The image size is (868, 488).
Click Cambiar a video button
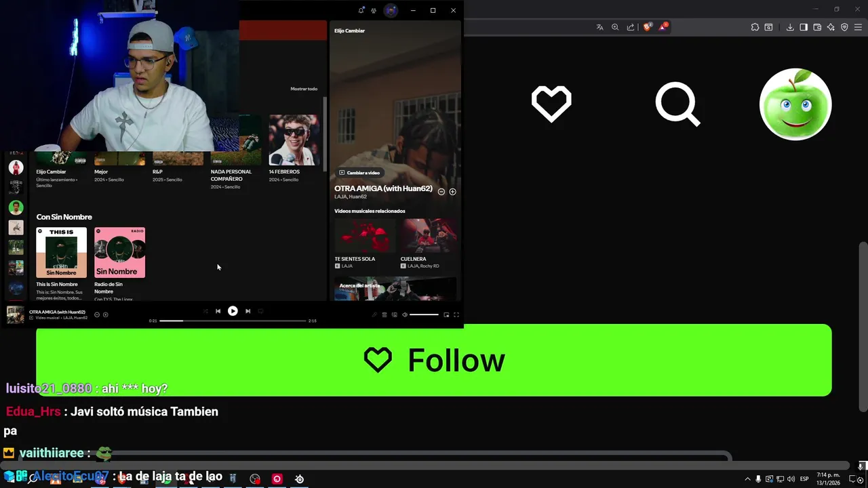359,173
